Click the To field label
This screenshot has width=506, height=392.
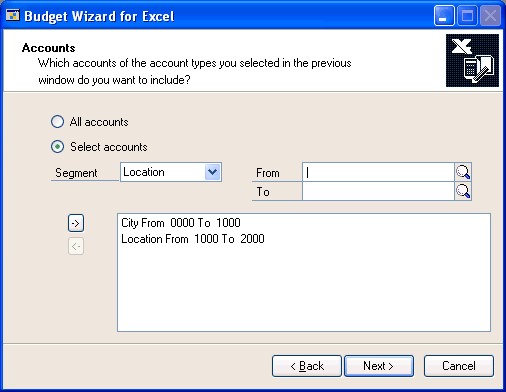263,192
